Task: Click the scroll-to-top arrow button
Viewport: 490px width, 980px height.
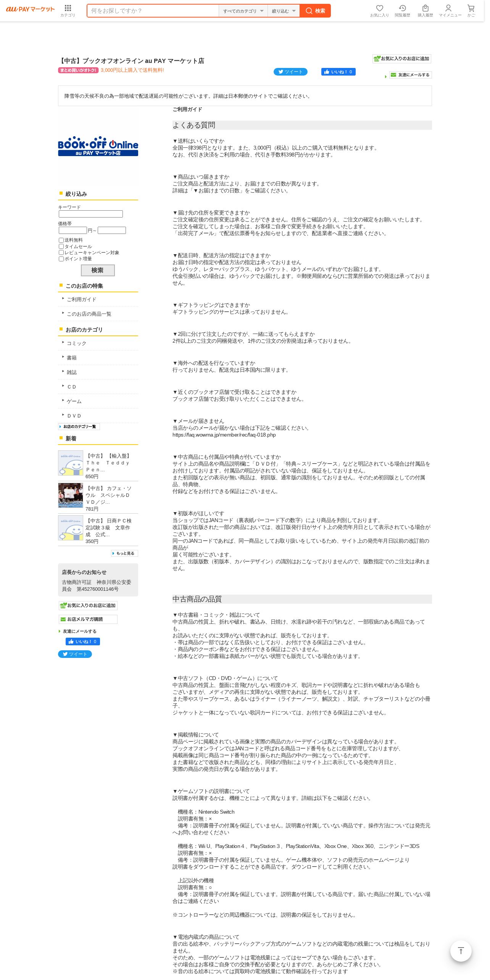Action: tap(461, 951)
